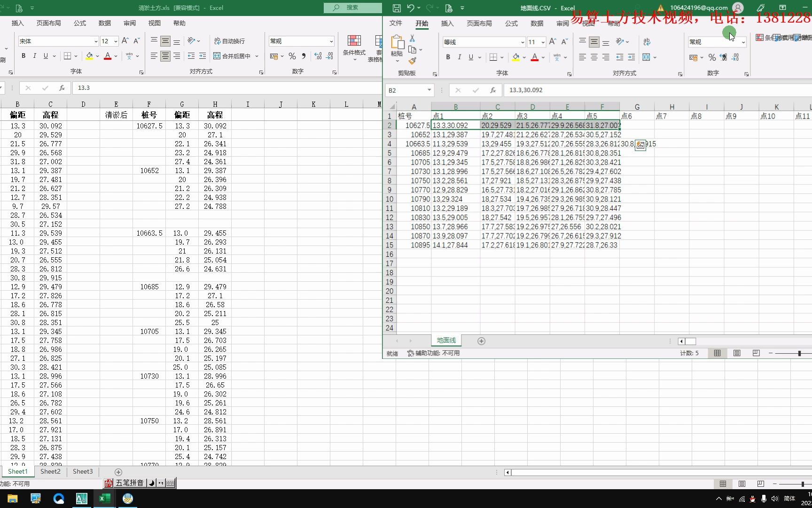
Task: Select the 地面线 sheet tab
Action: [446, 340]
